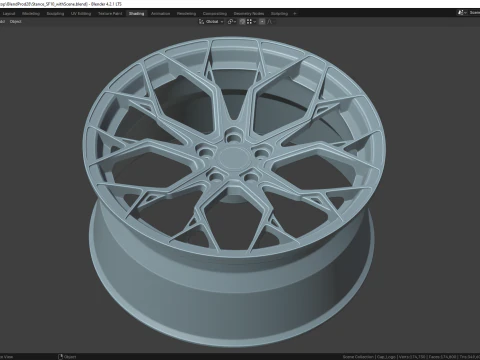
Task: Switch to the Compositing workspace tab
Action: [x=215, y=14]
